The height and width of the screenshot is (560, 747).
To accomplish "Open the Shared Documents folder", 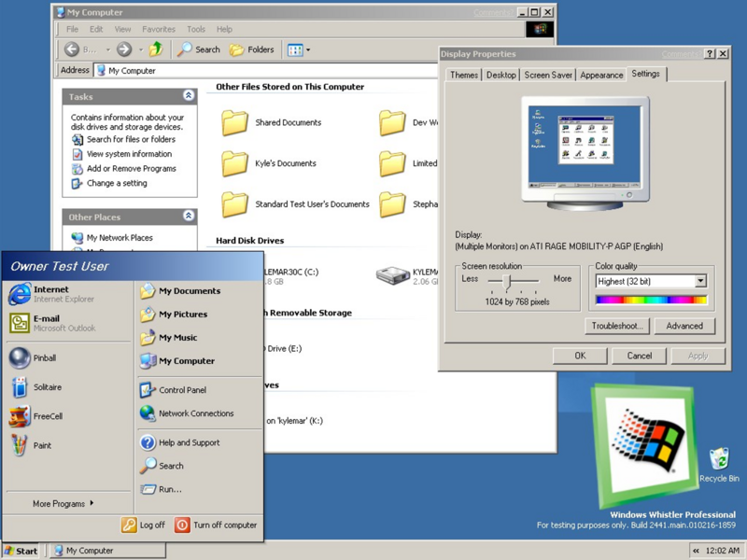I will click(x=235, y=122).
